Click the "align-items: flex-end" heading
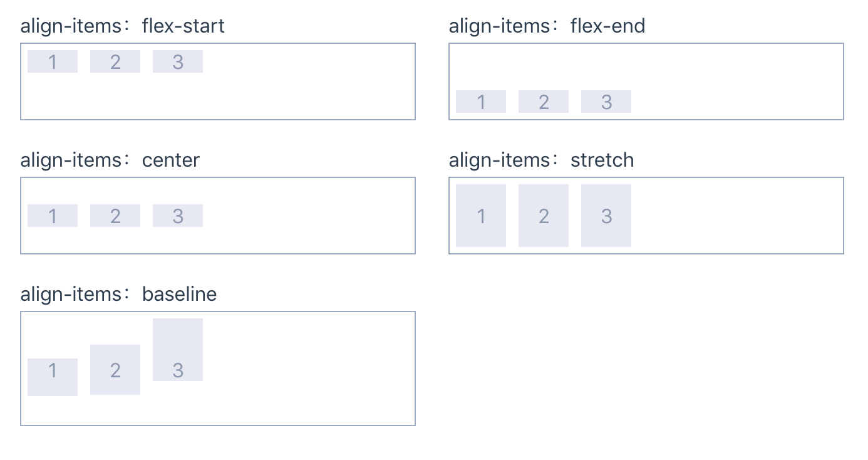Image resolution: width=868 pixels, height=460 pixels. [x=547, y=26]
